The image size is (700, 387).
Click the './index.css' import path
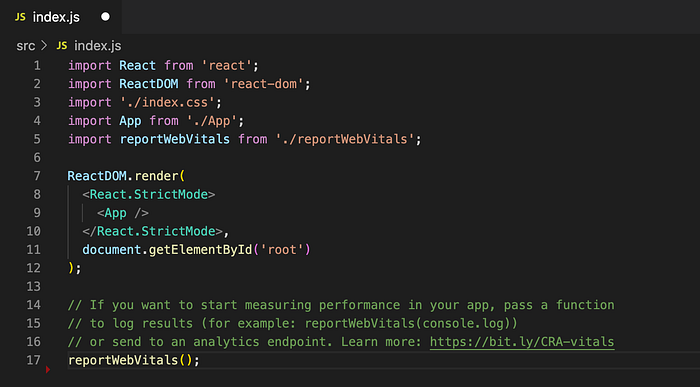click(x=167, y=103)
